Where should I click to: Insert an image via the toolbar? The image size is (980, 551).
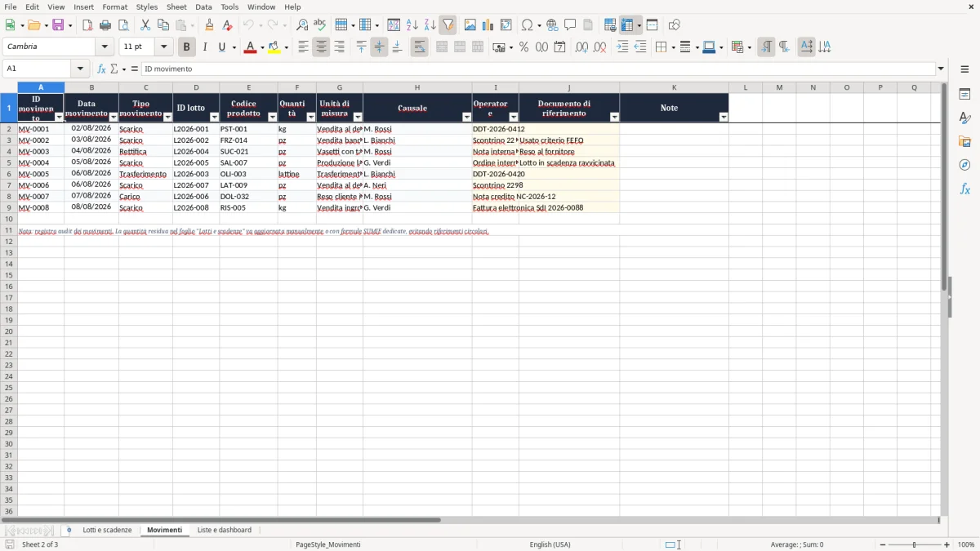(x=470, y=25)
